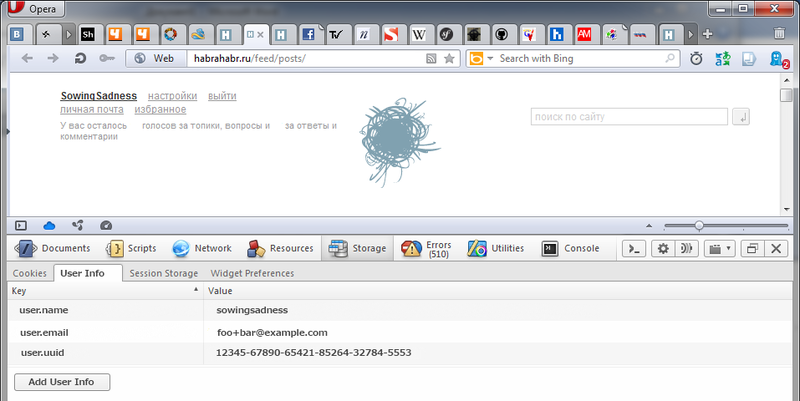Image resolution: width=800 pixels, height=401 pixels.
Task: Open the Resources Dragonfly panel
Action: [280, 248]
